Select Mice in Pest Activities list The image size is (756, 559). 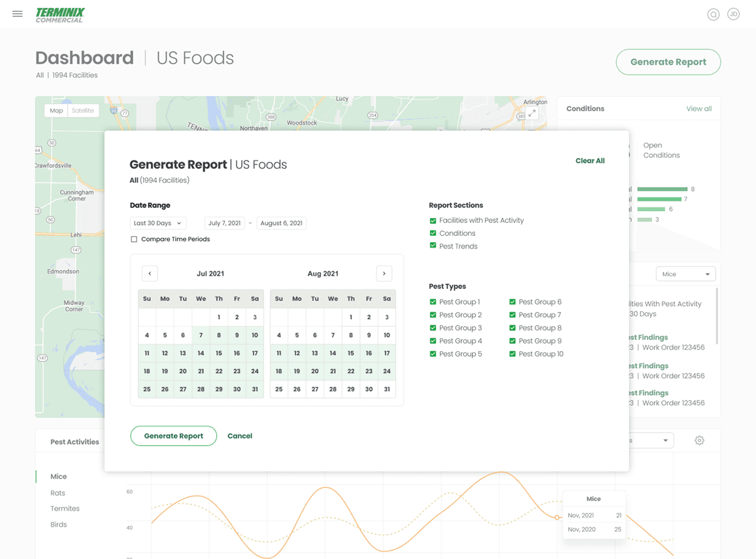[x=59, y=476]
